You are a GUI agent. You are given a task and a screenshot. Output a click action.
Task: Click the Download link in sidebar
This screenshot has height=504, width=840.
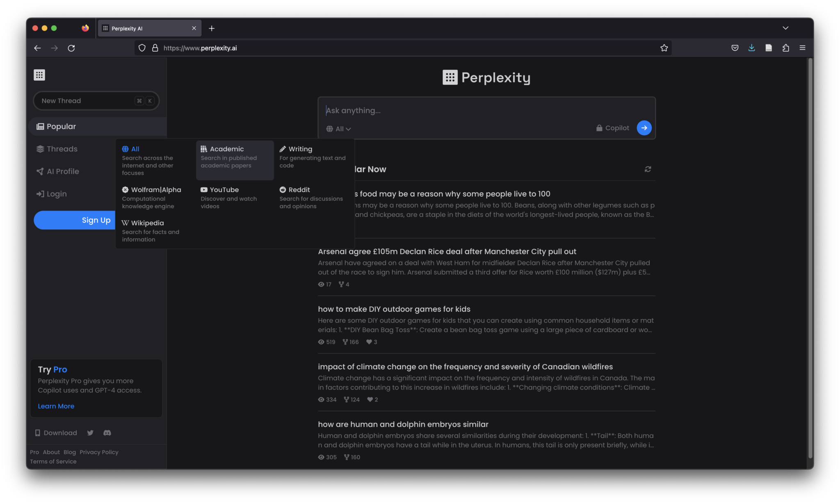(x=56, y=433)
